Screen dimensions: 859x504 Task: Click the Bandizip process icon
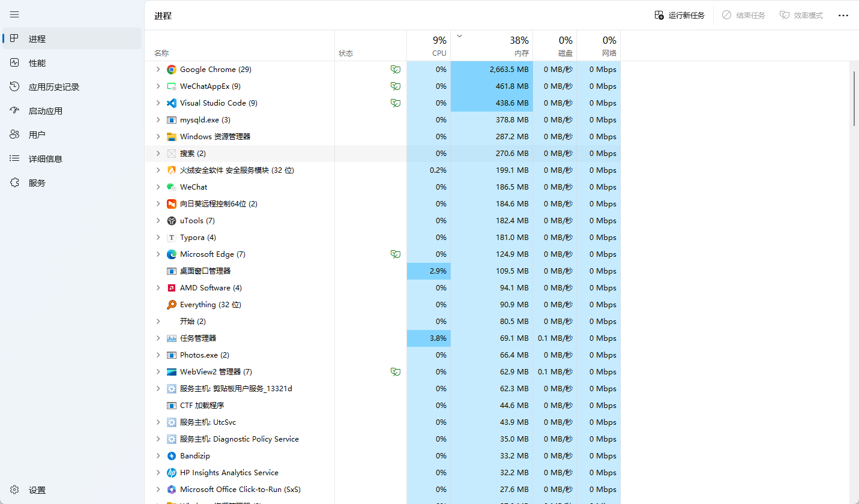(172, 456)
